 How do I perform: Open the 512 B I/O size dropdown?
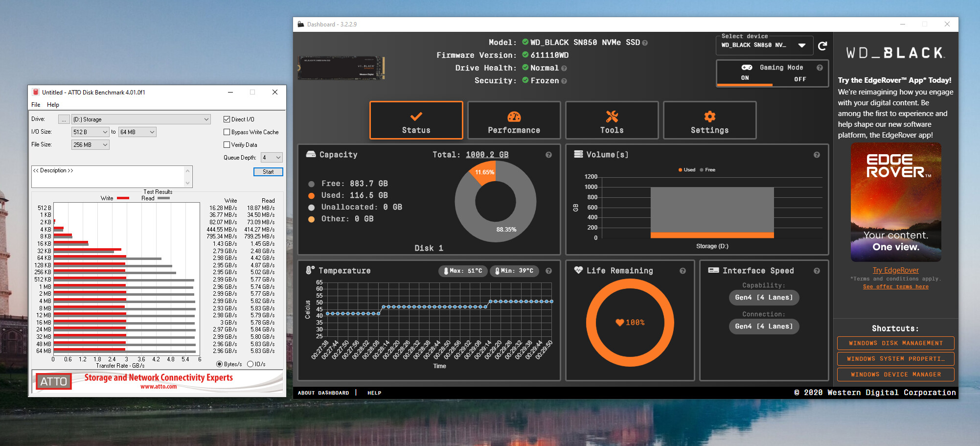[x=91, y=132]
